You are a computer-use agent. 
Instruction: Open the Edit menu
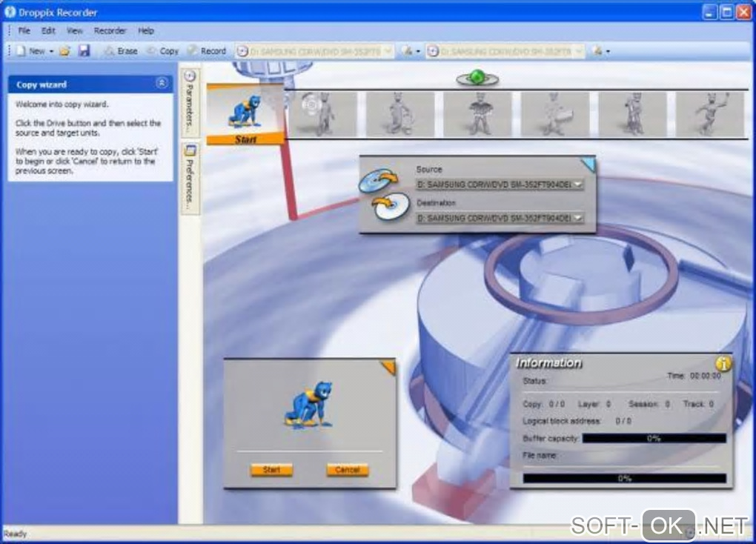(x=48, y=31)
